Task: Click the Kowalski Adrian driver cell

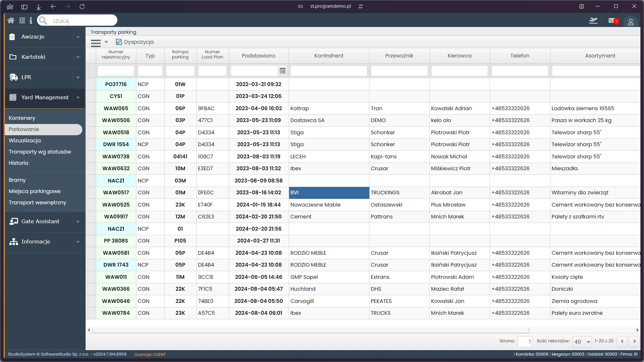Action: [x=459, y=108]
